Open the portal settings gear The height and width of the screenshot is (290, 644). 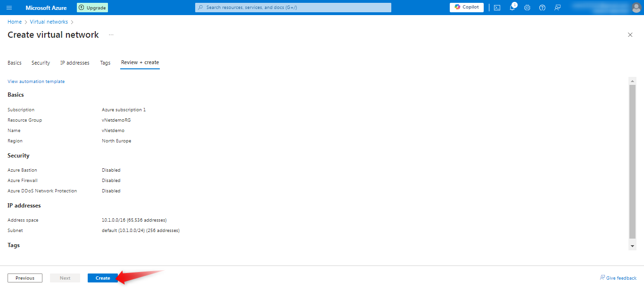coord(527,8)
